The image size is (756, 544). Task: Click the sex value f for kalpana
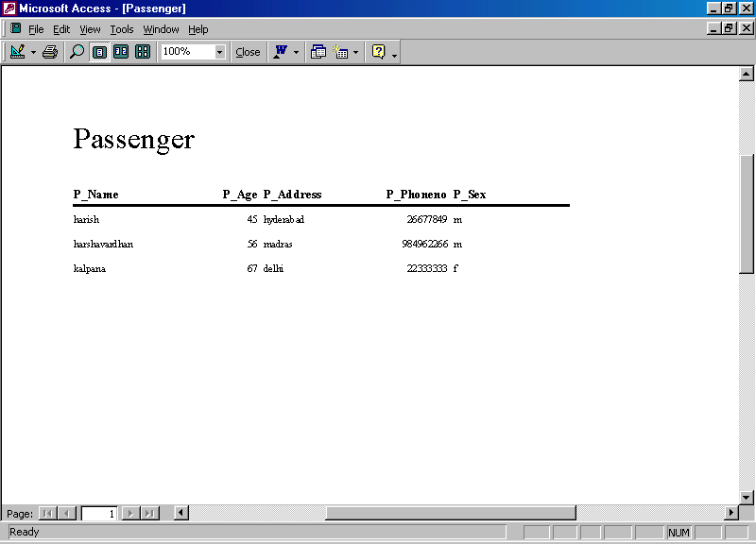[455, 268]
